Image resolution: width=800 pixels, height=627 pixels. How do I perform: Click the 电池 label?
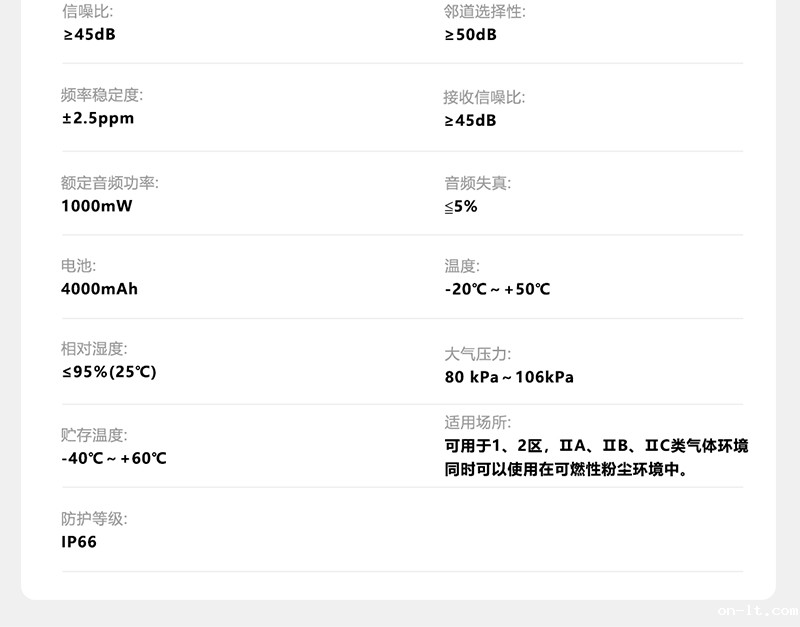pos(78,266)
